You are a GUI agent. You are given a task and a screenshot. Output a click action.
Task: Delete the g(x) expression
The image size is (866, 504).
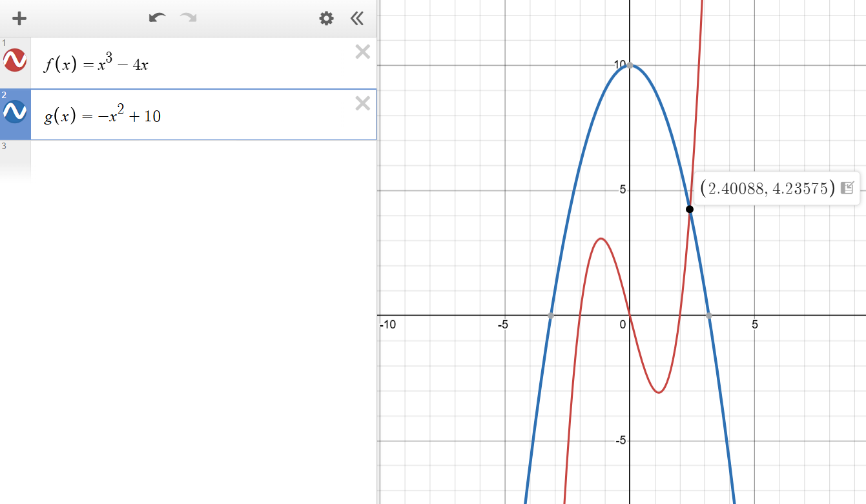pos(363,103)
